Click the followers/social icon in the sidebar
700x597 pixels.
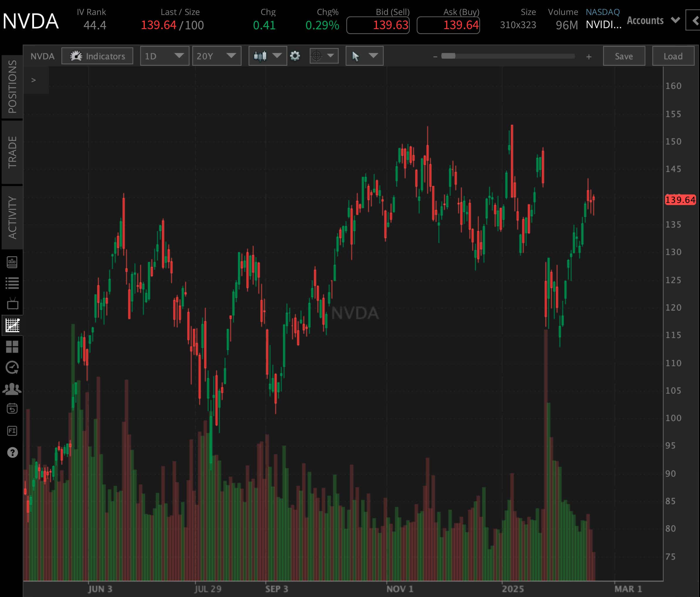coord(13,389)
